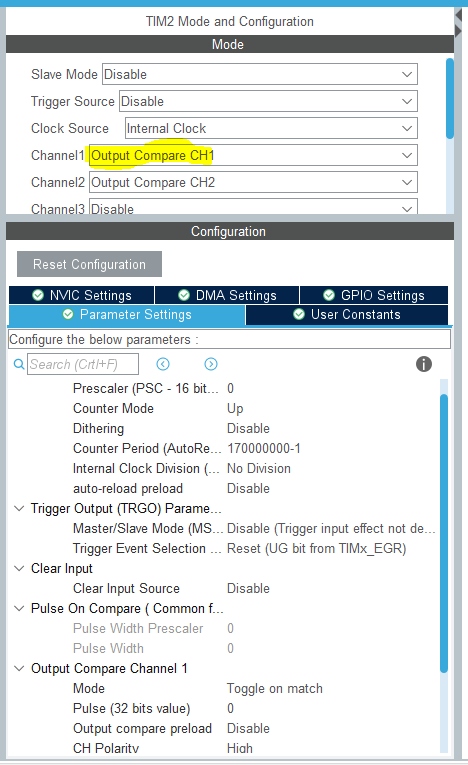Collapse the Pulse On Compare section
Screen dimensions: 468x765
(19, 608)
